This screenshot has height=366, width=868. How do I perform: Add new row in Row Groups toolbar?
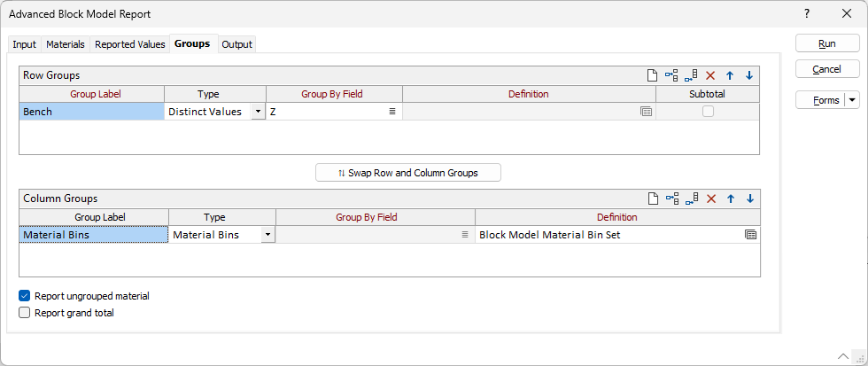(x=652, y=75)
